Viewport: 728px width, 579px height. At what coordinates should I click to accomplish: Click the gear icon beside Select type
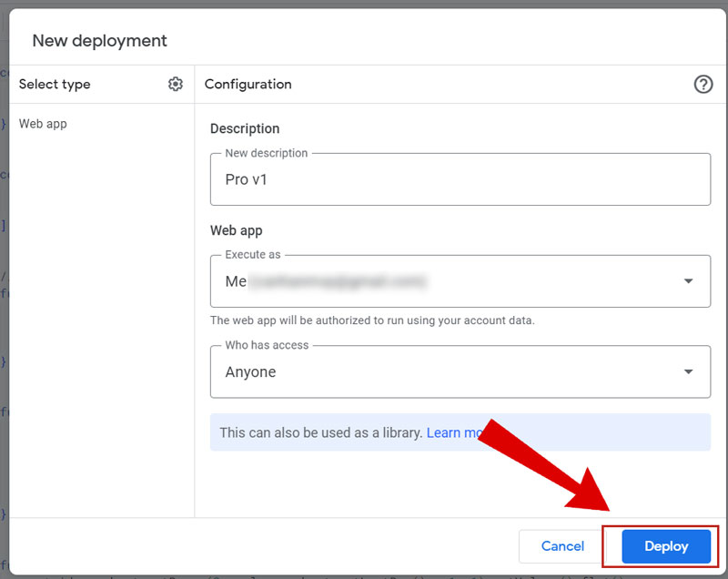coord(176,84)
